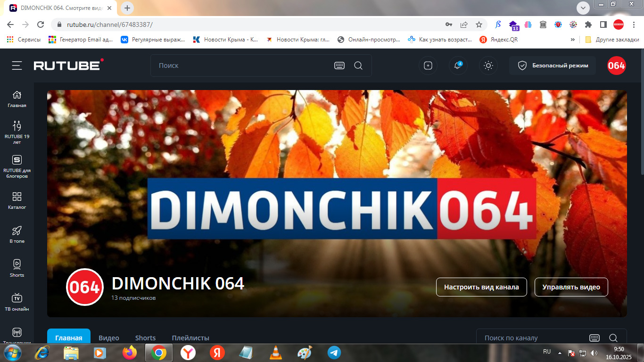The width and height of the screenshot is (644, 362).
Task: Open the notifications bell
Action: tap(457, 66)
